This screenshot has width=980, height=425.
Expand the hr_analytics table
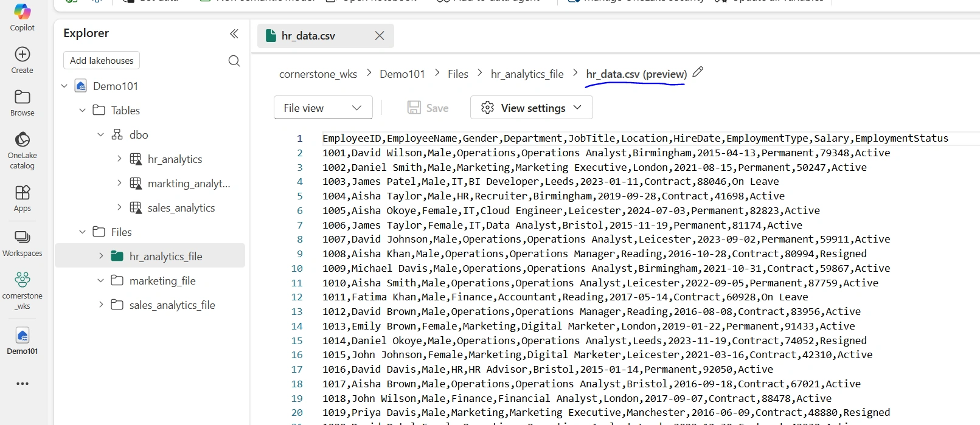pos(119,159)
